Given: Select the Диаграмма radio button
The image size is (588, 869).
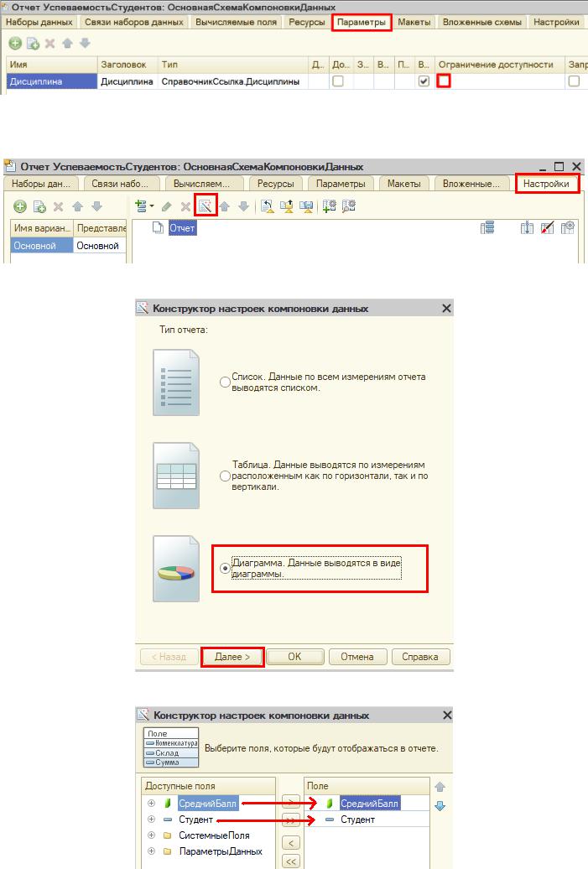Looking at the screenshot, I should [225, 569].
